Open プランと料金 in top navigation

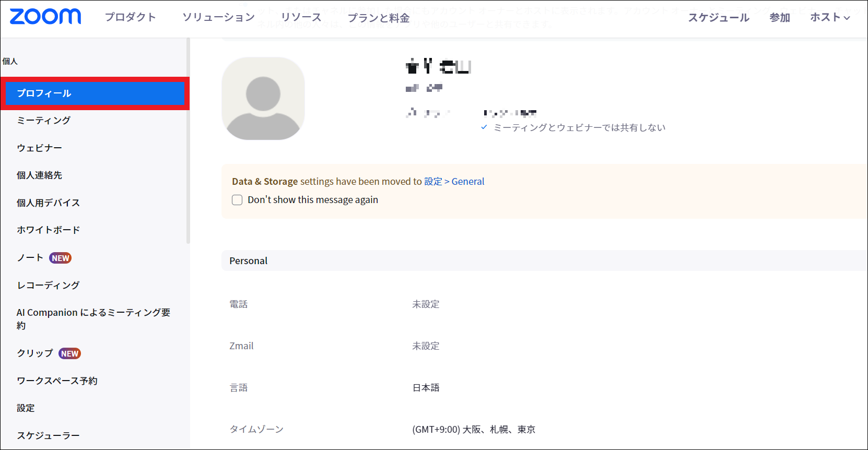pyautogui.click(x=379, y=18)
